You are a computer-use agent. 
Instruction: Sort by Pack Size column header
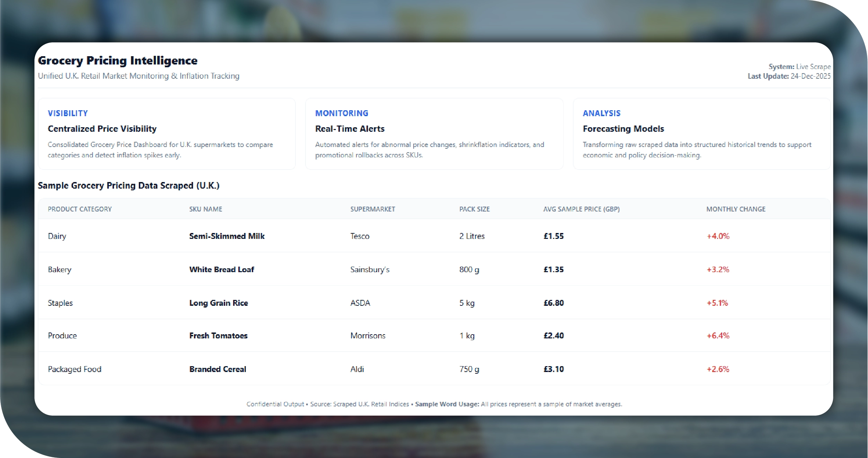tap(474, 209)
